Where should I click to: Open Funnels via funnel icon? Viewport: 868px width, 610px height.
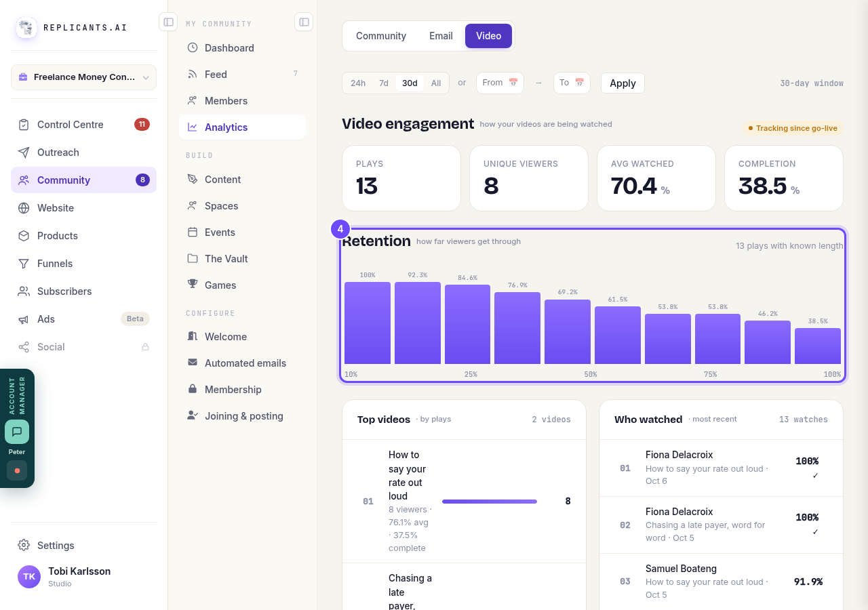[x=24, y=264]
